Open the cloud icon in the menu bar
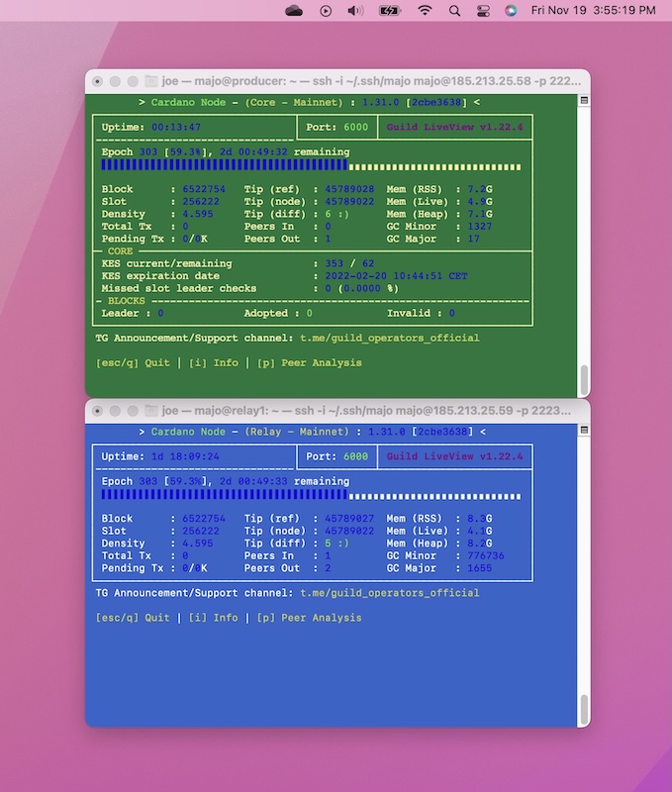Image resolution: width=672 pixels, height=792 pixels. tap(294, 11)
